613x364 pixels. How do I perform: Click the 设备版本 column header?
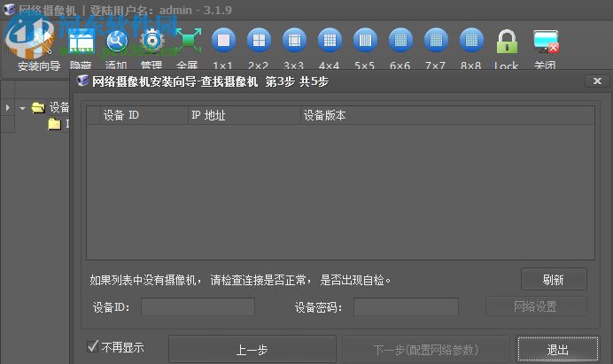point(447,115)
